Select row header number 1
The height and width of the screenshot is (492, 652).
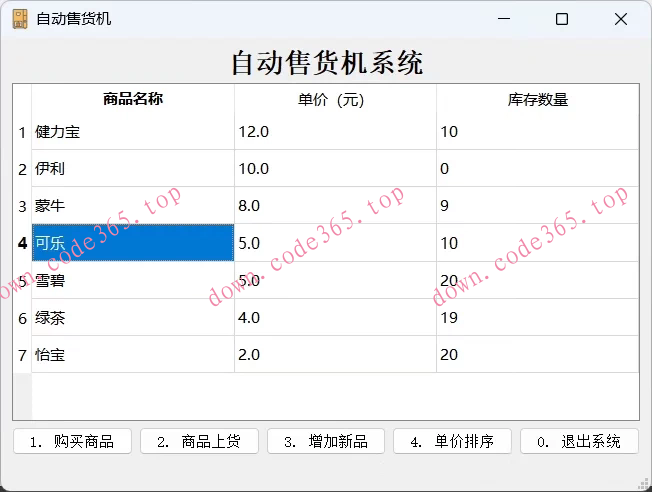[x=22, y=132]
